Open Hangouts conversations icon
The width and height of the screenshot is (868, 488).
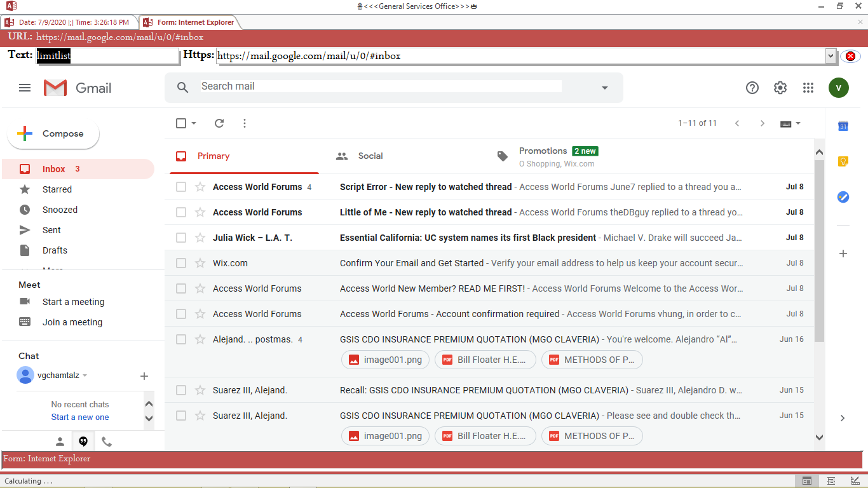pos(83,442)
